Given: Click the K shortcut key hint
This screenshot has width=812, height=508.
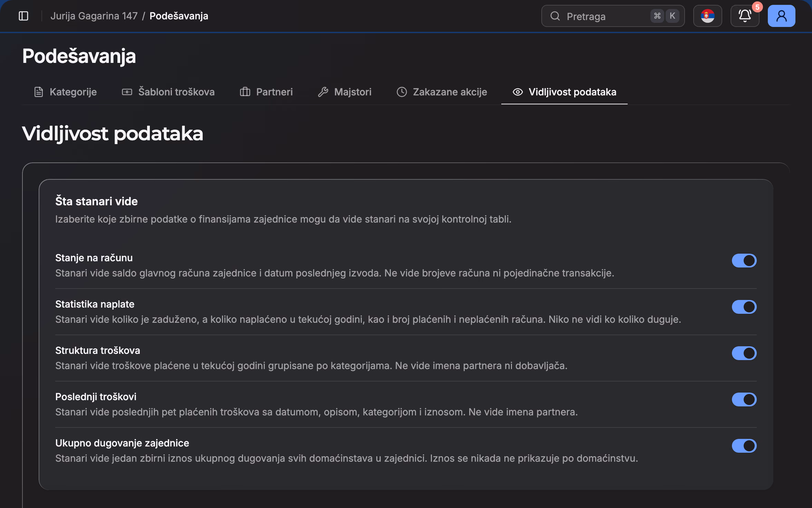Looking at the screenshot, I should [x=672, y=16].
